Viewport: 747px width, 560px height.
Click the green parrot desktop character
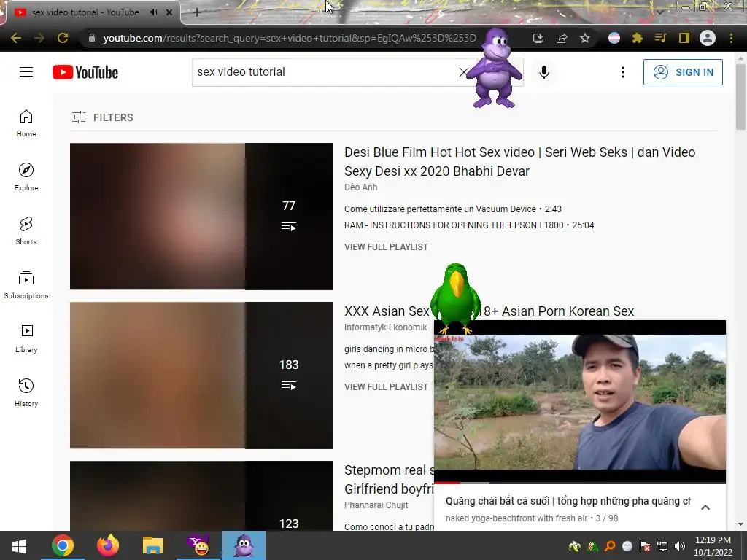[x=455, y=298]
